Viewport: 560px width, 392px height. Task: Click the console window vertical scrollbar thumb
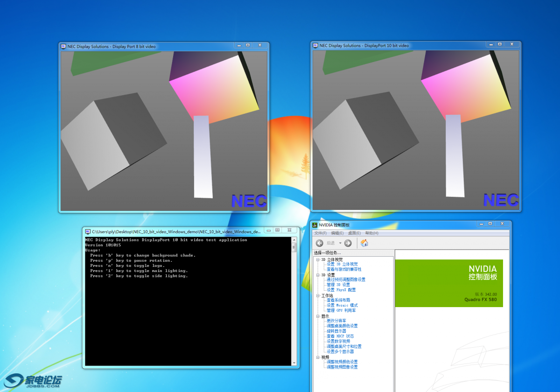click(x=294, y=247)
